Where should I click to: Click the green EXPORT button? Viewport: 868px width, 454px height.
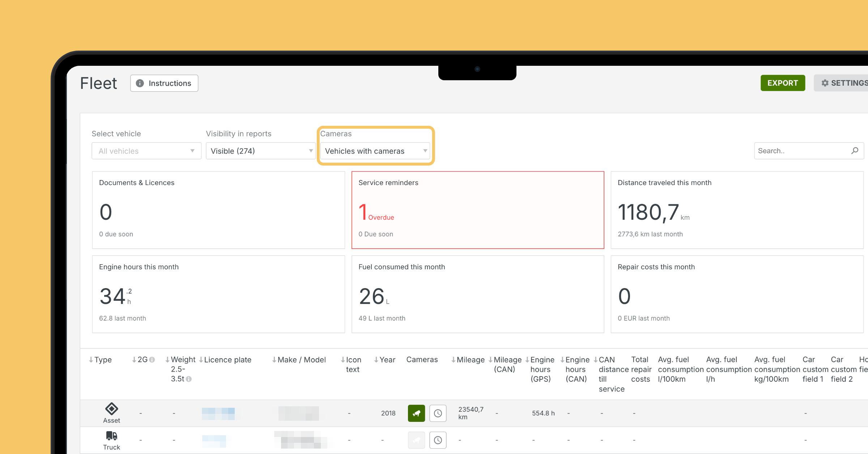[x=783, y=83]
